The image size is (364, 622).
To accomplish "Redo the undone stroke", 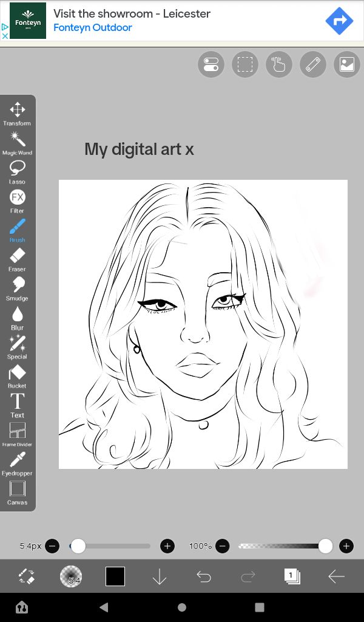I will tap(248, 576).
